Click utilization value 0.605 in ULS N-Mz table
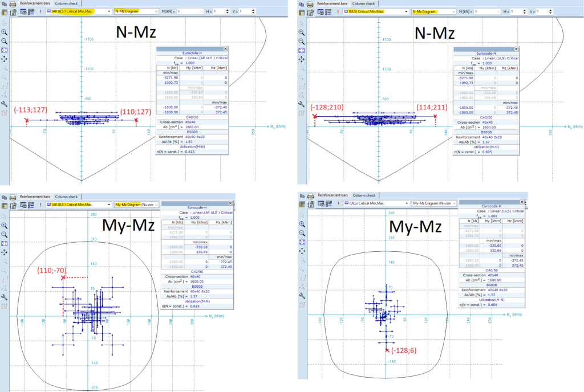 pos(487,152)
